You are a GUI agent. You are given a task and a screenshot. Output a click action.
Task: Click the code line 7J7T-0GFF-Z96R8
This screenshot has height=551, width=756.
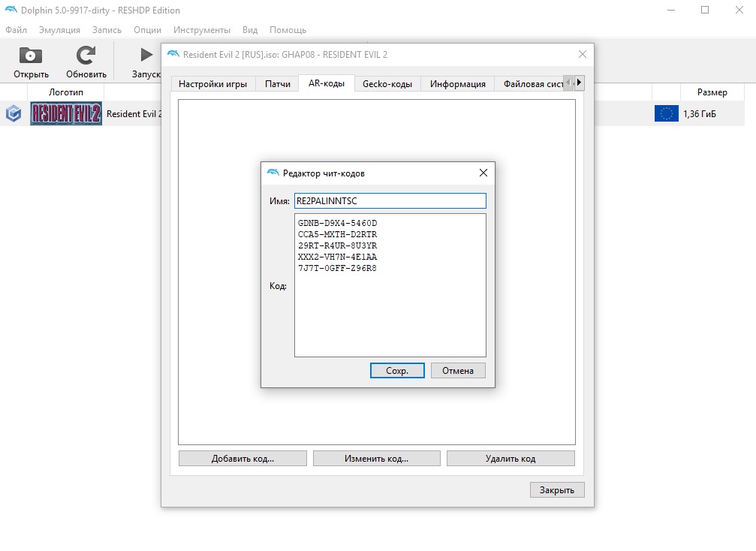coord(338,268)
